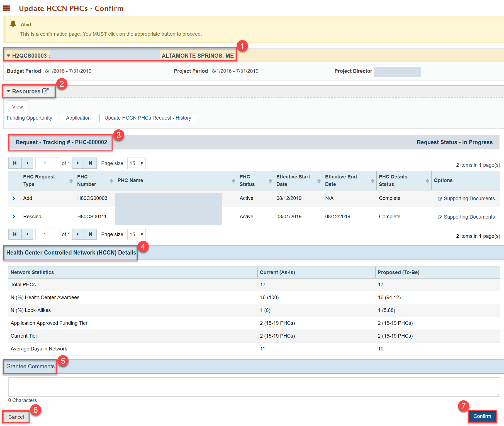
Task: Click the Cancel button
Action: tap(16, 417)
